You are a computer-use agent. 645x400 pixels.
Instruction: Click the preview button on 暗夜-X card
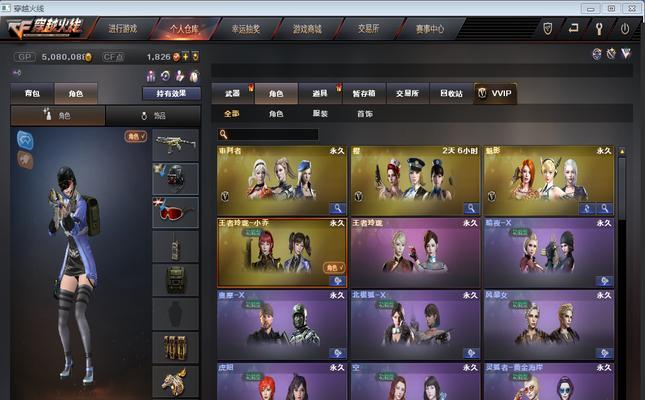pyautogui.click(x=605, y=281)
